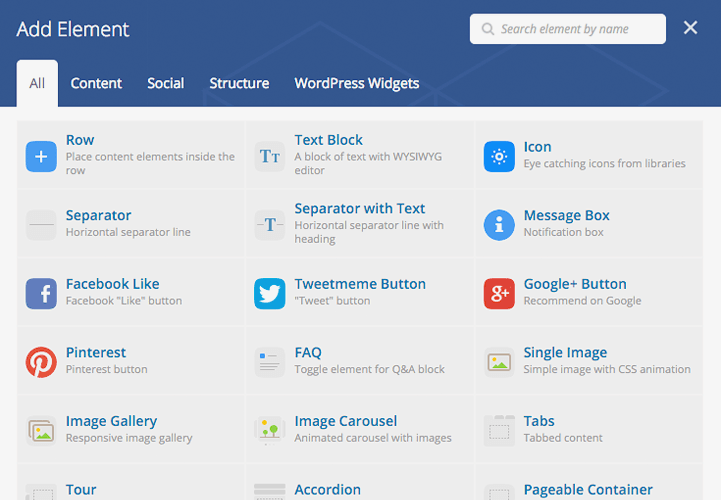Click the blue plus Row icon
This screenshot has width=721, height=500.
pos(41,156)
